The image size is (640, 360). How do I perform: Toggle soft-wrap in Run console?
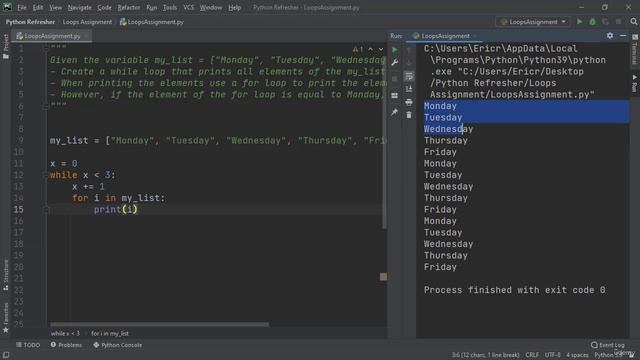pos(409,76)
